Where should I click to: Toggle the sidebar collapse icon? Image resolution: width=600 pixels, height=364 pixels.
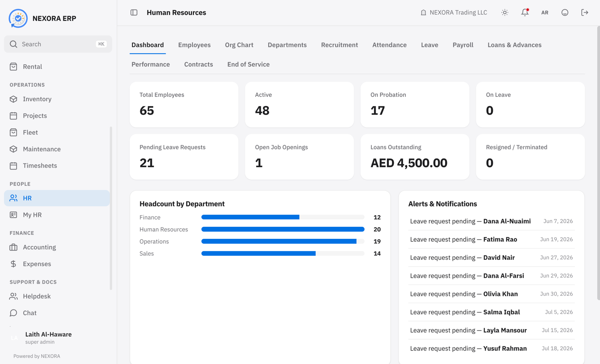134,12
